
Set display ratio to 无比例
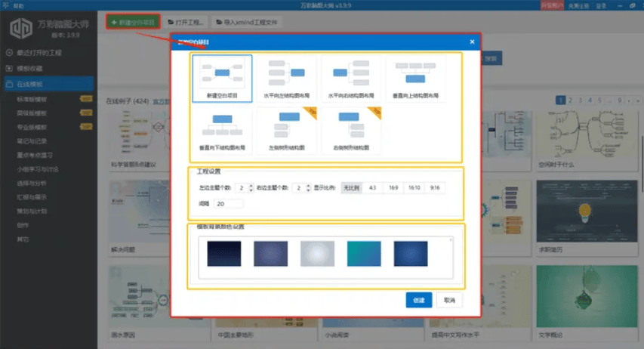pos(351,187)
